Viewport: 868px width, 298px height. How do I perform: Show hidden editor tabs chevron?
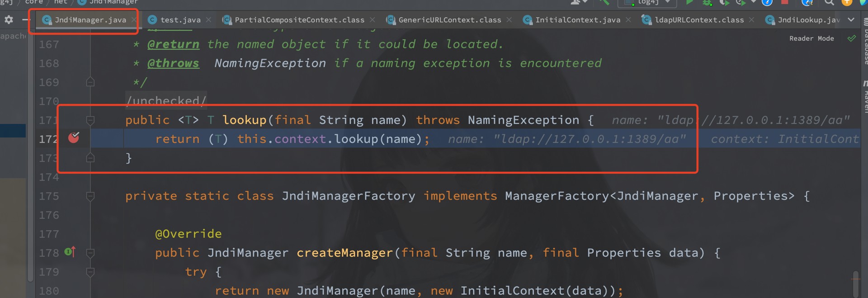851,20
